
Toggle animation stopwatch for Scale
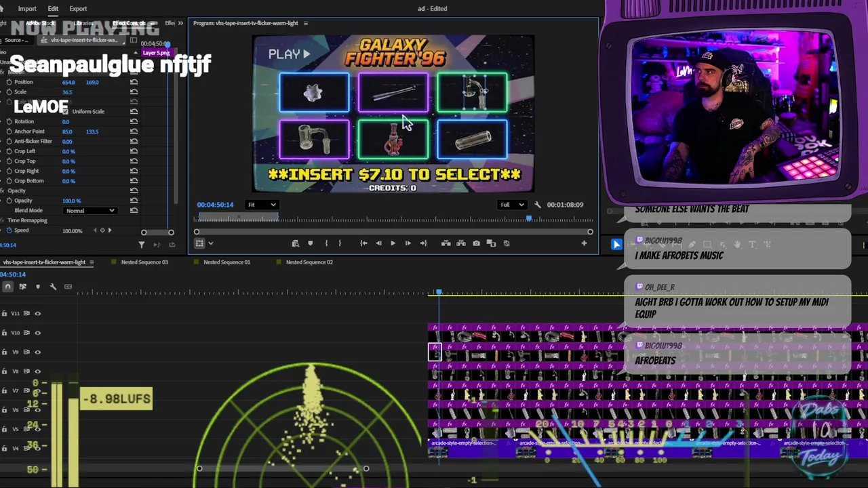[9, 92]
